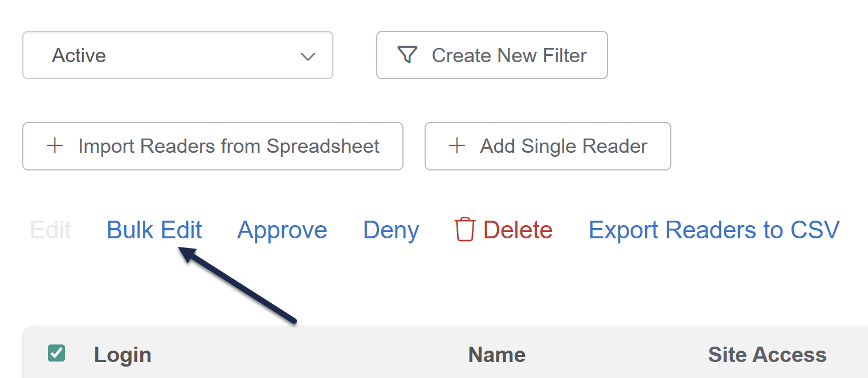Expand the Active dropdown chevron arrow

pyautogui.click(x=308, y=56)
